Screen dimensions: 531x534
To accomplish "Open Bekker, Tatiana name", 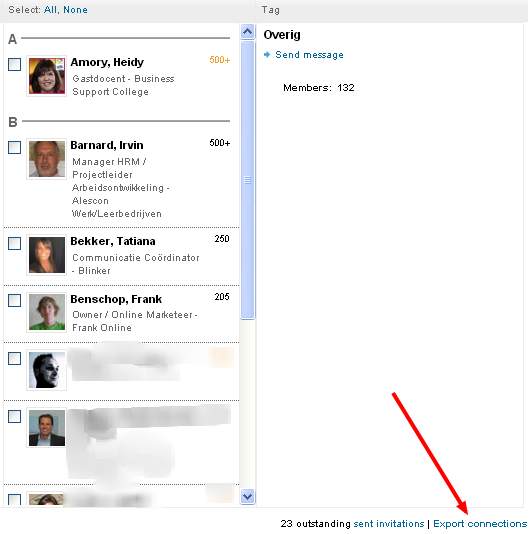I will coord(113,241).
